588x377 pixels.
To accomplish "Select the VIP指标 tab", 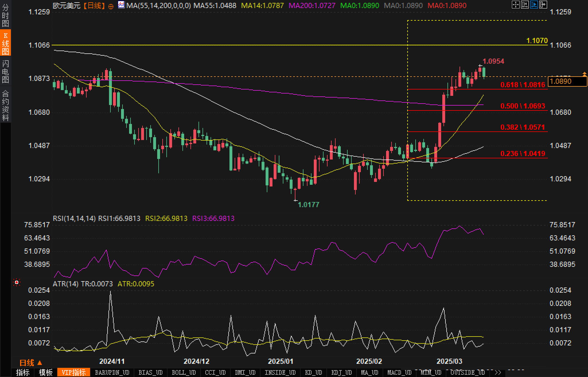I will coord(74,373).
